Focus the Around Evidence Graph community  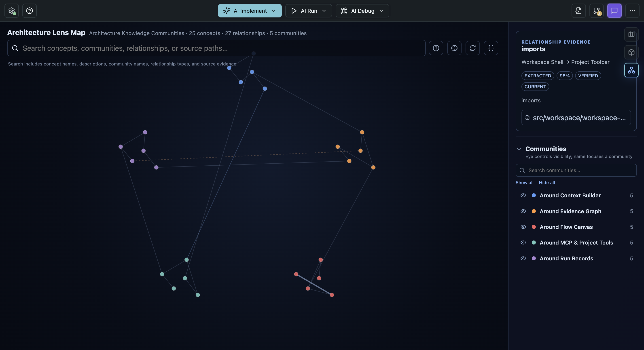tap(570, 211)
